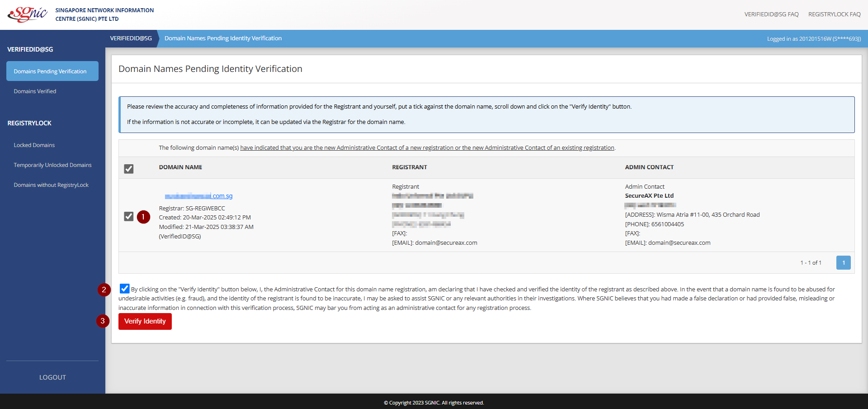The width and height of the screenshot is (868, 409).
Task: Click the red step 2 marker badge
Action: point(104,290)
